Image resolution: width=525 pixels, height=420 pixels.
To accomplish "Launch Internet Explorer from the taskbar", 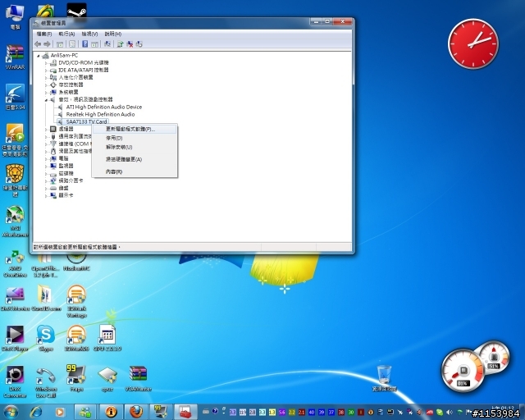I will [36, 412].
